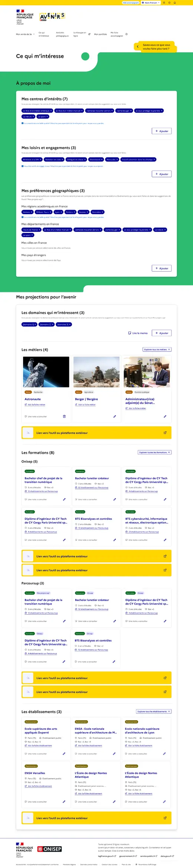Click the Astronaute photo thumbnail
The height and width of the screenshot is (868, 193).
pyautogui.click(x=46, y=372)
